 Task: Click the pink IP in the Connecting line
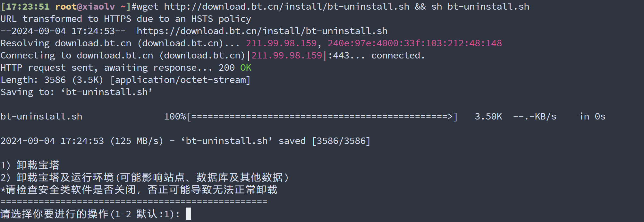click(x=287, y=55)
